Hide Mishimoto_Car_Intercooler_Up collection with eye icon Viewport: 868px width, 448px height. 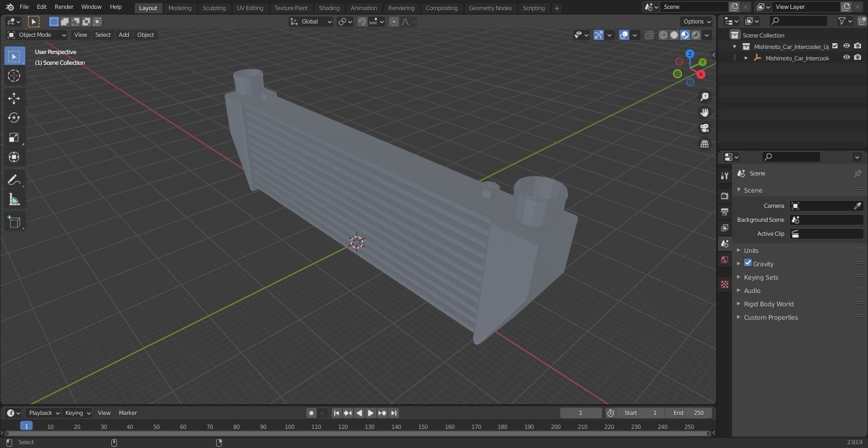[x=846, y=46]
